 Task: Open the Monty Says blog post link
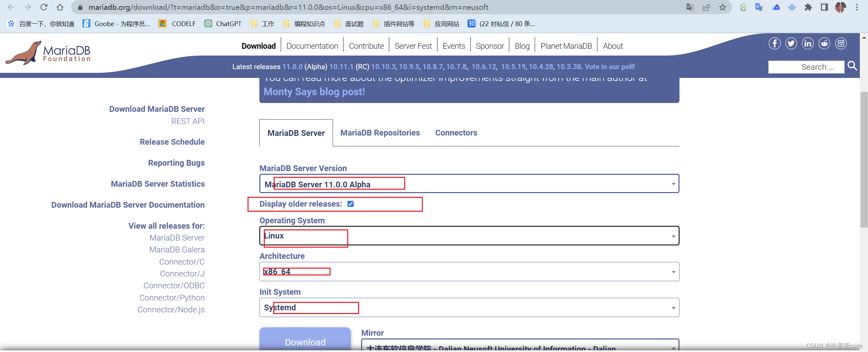pyautogui.click(x=314, y=91)
